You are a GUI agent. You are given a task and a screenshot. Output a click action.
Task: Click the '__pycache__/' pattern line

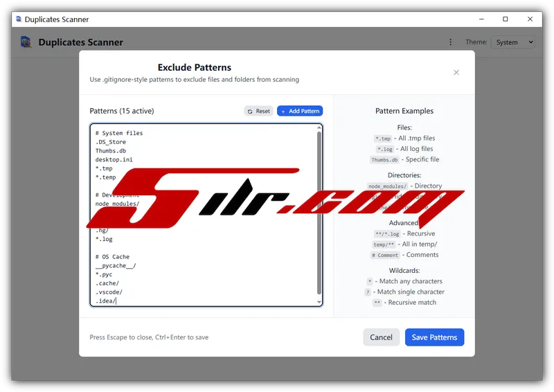(x=116, y=266)
